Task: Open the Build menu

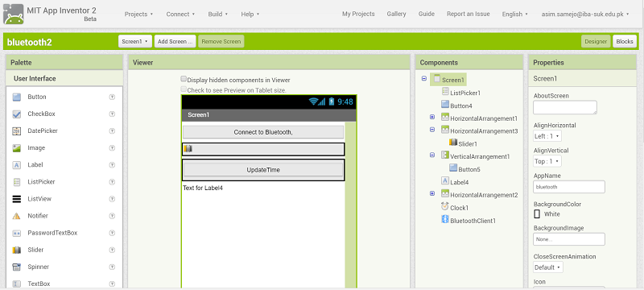Action: coord(217,14)
